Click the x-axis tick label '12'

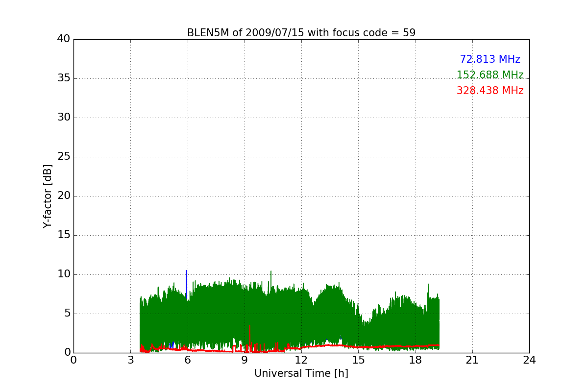coord(301,360)
